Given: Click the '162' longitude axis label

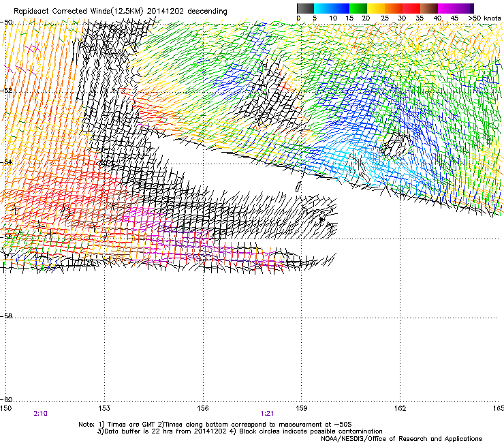Looking at the screenshot, I should [400, 408].
